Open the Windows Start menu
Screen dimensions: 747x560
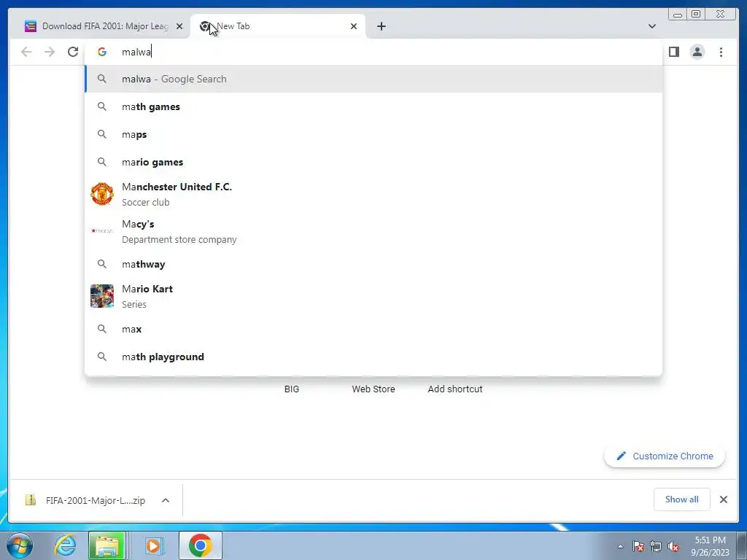click(x=20, y=545)
